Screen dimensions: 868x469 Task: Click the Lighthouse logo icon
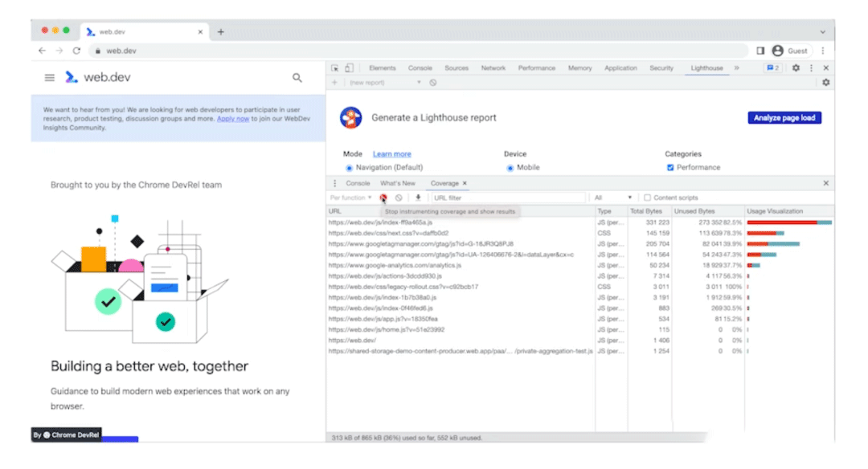pyautogui.click(x=351, y=118)
